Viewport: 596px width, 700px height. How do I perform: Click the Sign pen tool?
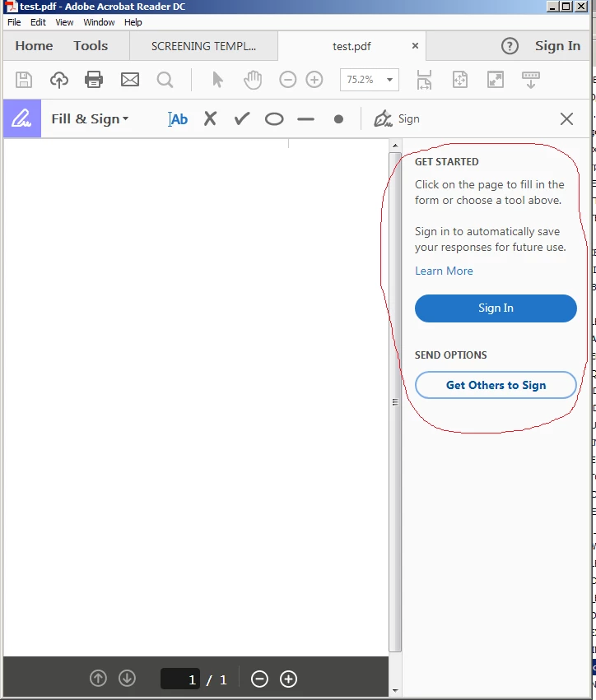tap(397, 118)
